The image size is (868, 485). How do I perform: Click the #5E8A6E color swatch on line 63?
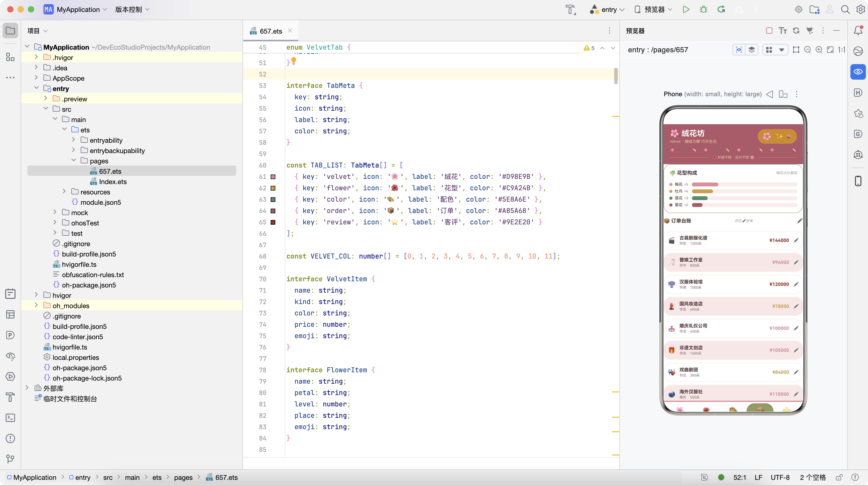(x=273, y=200)
